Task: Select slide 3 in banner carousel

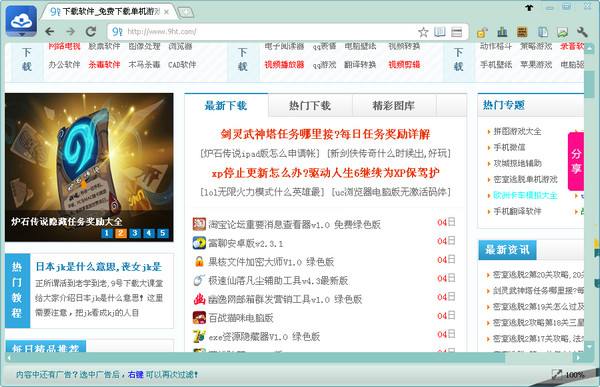Action: 135,233
